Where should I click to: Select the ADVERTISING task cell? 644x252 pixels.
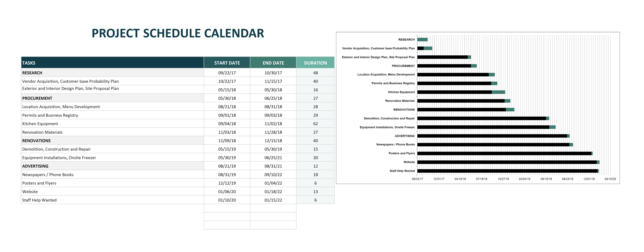pyautogui.click(x=112, y=166)
